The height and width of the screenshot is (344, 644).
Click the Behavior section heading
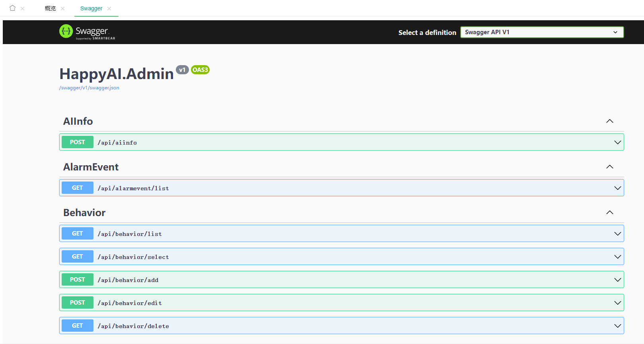84,213
